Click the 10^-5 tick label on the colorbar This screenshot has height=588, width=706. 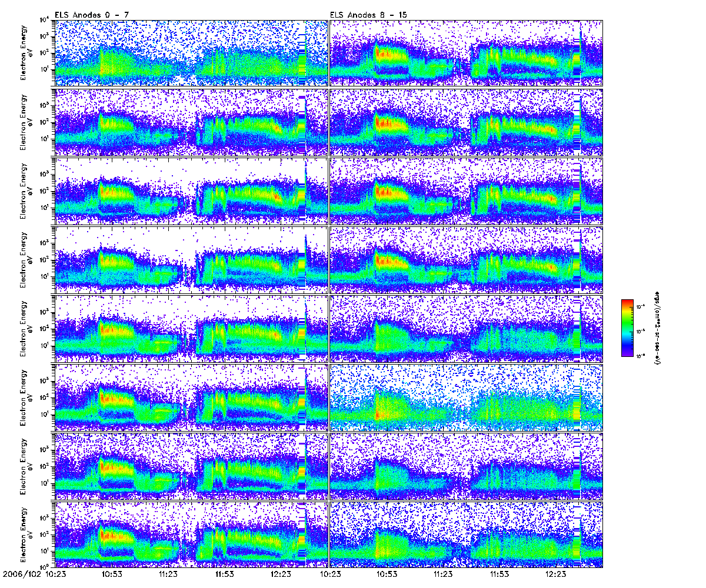[640, 332]
